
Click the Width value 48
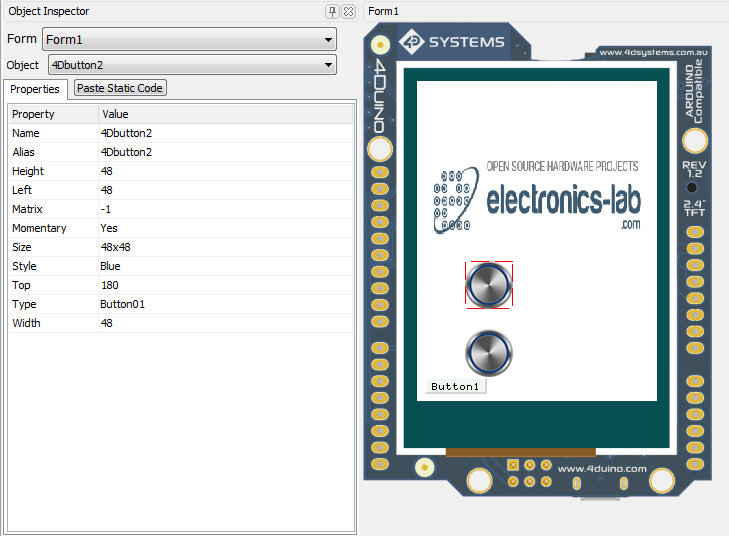click(x=107, y=323)
